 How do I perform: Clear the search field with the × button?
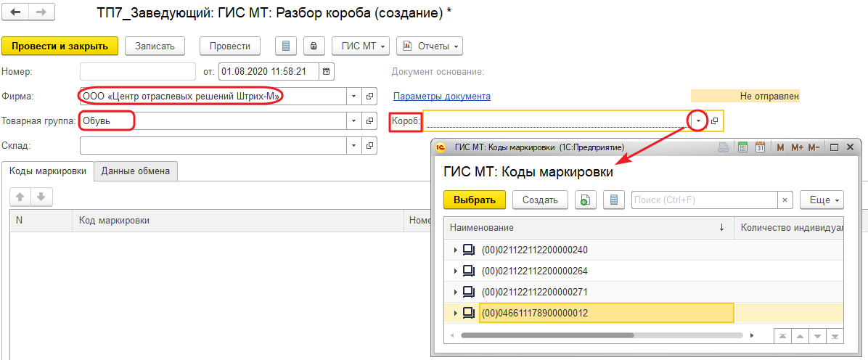pyautogui.click(x=785, y=200)
